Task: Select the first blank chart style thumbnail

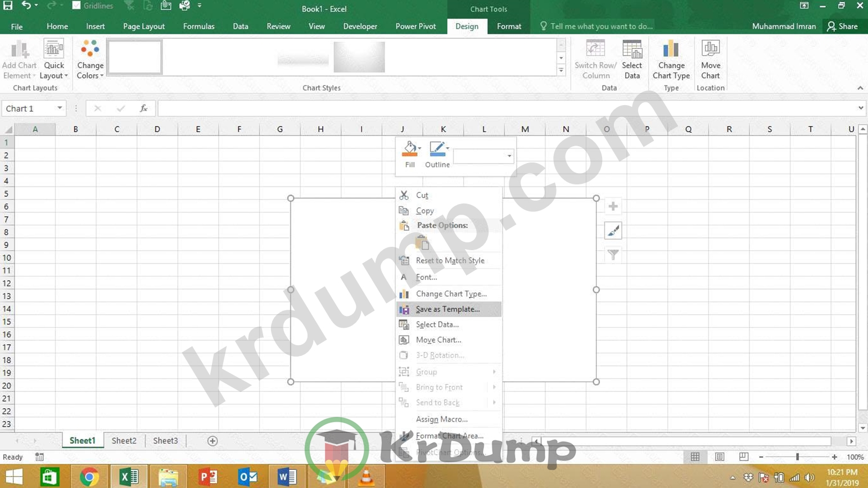Action: pos(135,57)
